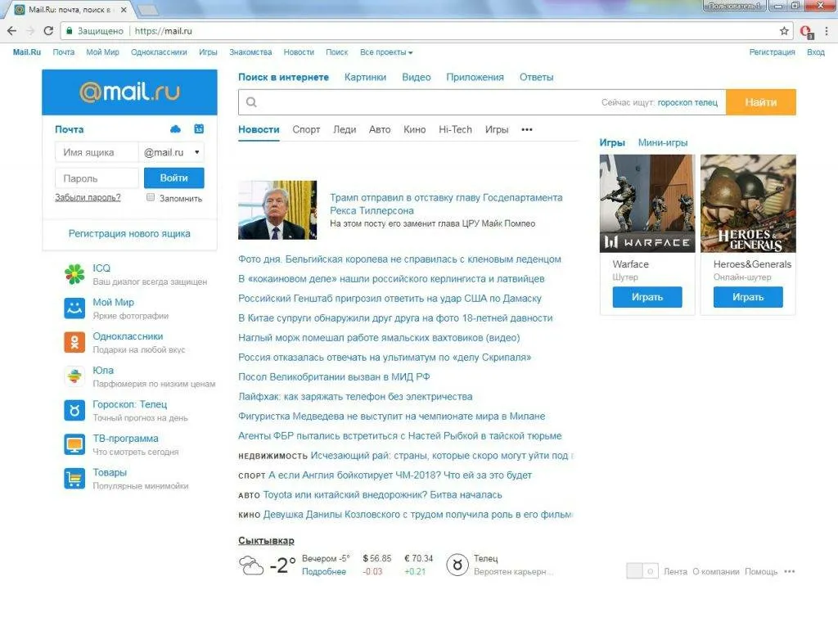Go back in browser history

click(x=11, y=31)
